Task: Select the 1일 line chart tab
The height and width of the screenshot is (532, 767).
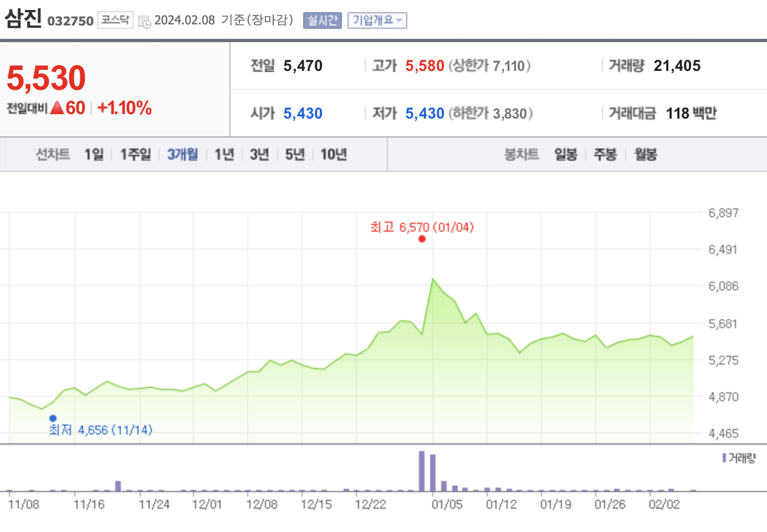Action: point(94,154)
